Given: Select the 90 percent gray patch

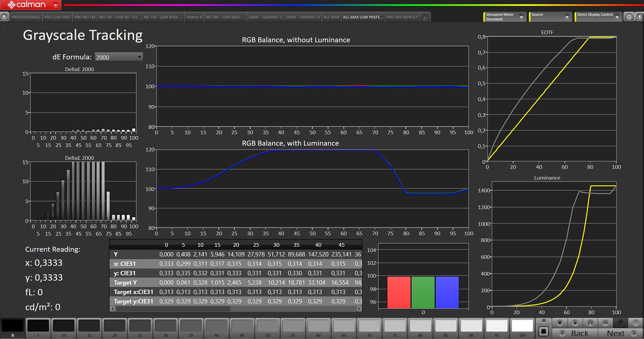Looking at the screenshot, I should (471, 328).
